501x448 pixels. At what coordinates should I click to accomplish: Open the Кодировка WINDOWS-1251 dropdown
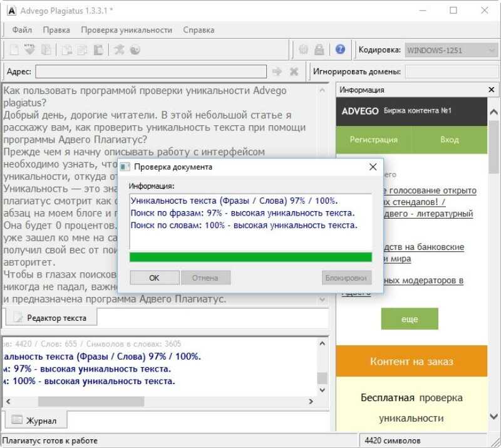coord(452,50)
